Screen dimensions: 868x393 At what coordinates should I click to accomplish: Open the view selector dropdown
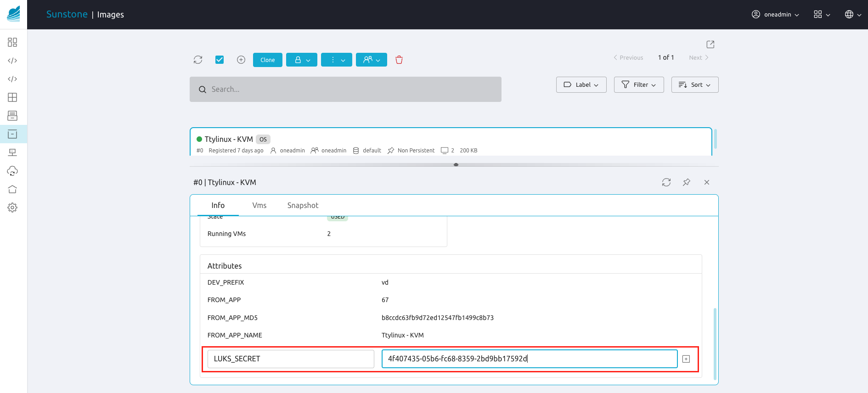click(822, 14)
